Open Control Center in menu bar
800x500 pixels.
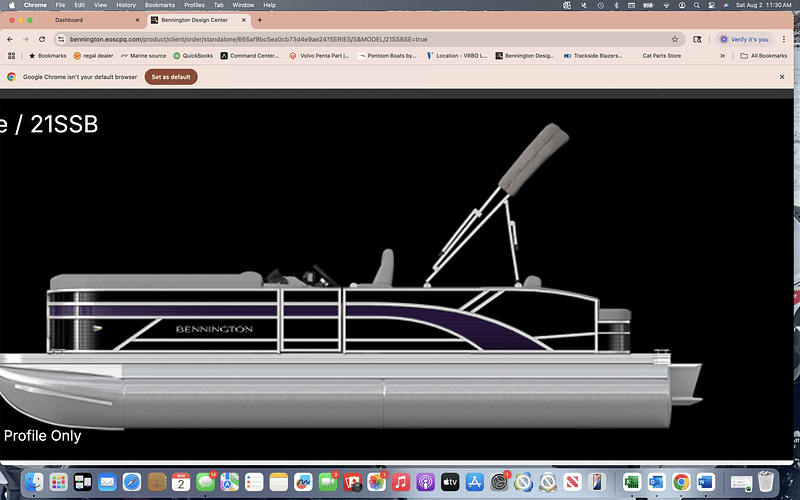coord(711,5)
